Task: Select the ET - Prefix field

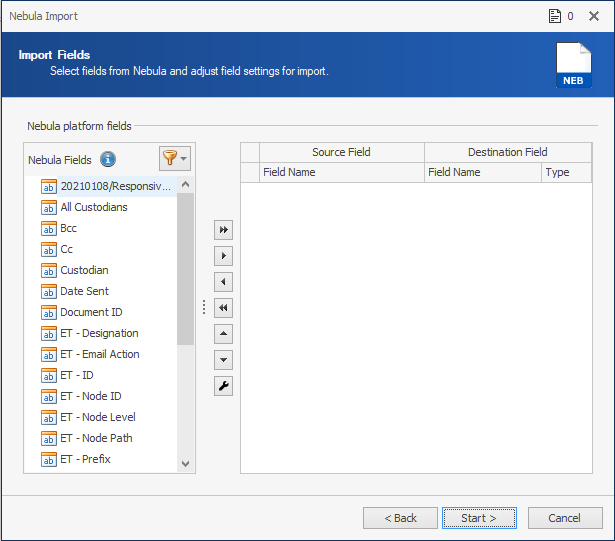Action: click(x=86, y=459)
